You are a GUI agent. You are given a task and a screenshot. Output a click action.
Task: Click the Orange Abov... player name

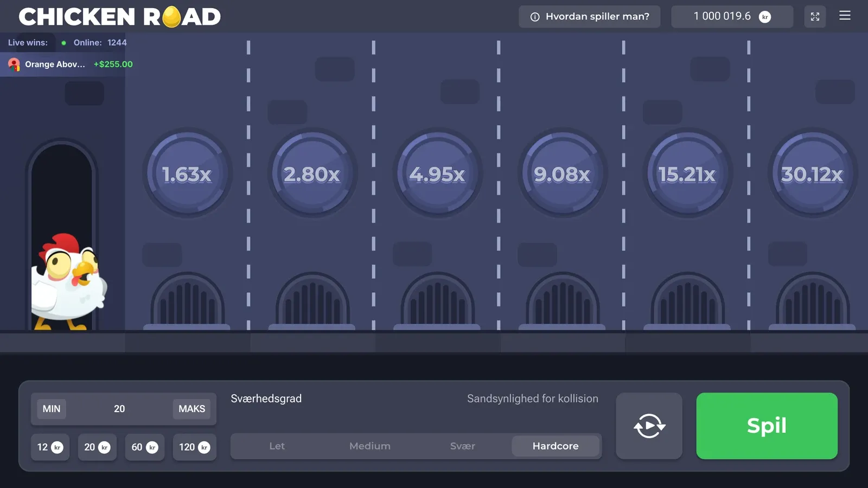tap(55, 65)
